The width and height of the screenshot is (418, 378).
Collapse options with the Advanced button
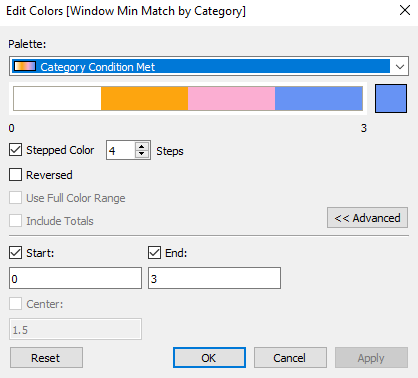[x=367, y=218]
